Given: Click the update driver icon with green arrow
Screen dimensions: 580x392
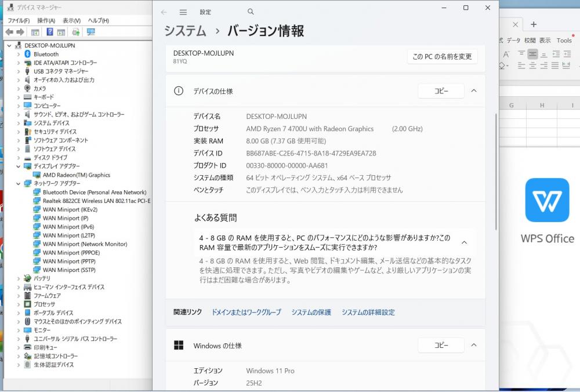Looking at the screenshot, I should tap(76, 32).
